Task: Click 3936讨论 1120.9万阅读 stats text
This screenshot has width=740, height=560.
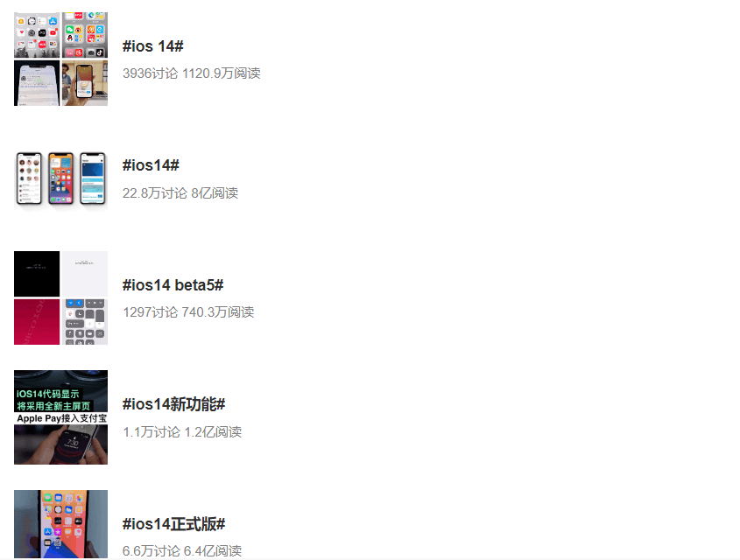Action: 192,73
